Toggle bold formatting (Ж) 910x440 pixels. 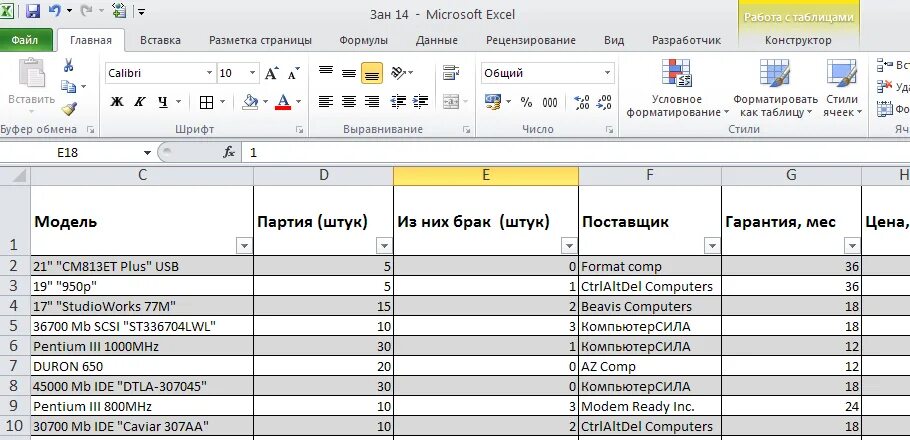click(117, 102)
